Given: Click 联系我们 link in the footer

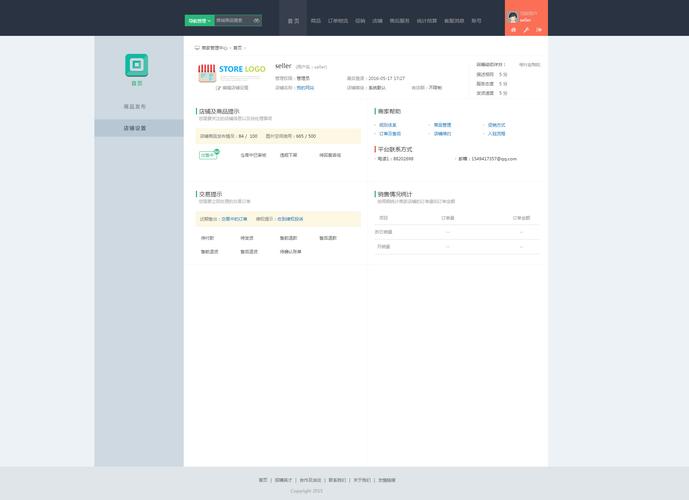Looking at the screenshot, I should click(x=335, y=480).
